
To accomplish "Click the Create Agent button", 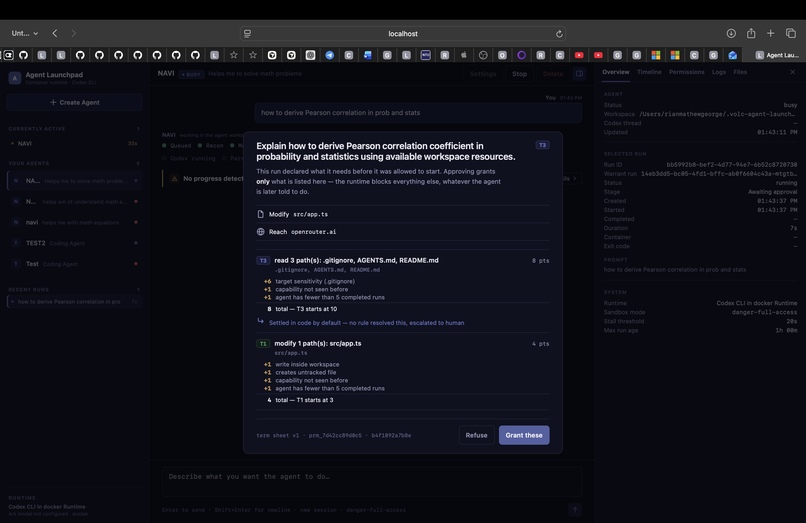I will click(x=75, y=102).
